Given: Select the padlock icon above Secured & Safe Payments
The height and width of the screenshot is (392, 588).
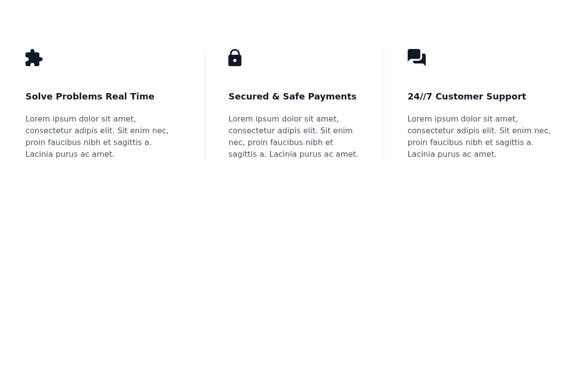Looking at the screenshot, I should [x=235, y=58].
